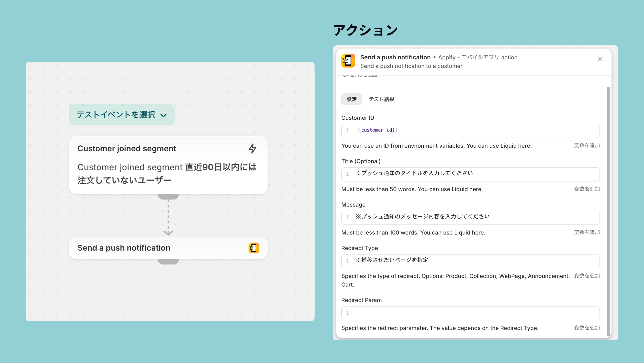
Task: Click 変数を追加 under Message field
Action: [x=586, y=232]
